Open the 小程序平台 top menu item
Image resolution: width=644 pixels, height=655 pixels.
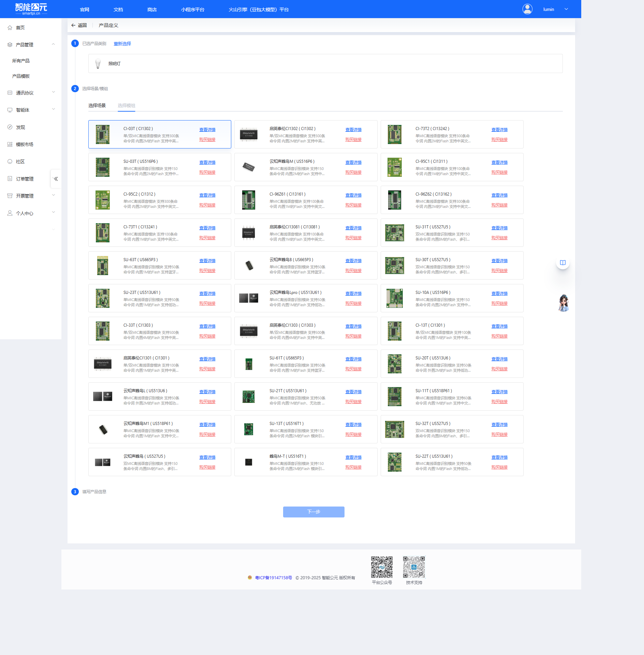192,10
